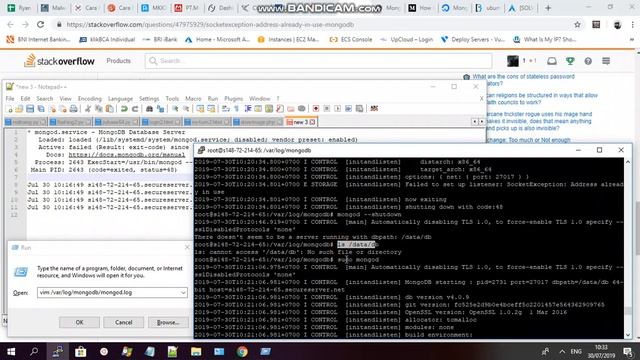
Task: Click the Stack Overflow search box
Action: 318,61
